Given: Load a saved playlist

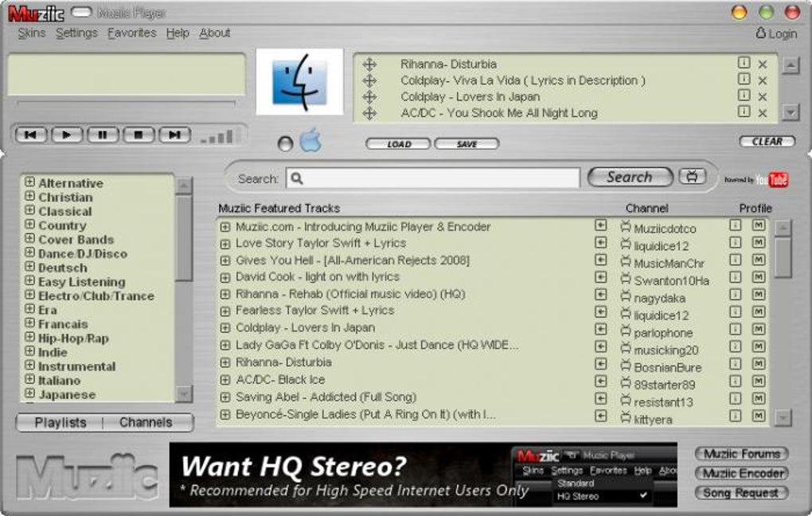Looking at the screenshot, I should [398, 144].
